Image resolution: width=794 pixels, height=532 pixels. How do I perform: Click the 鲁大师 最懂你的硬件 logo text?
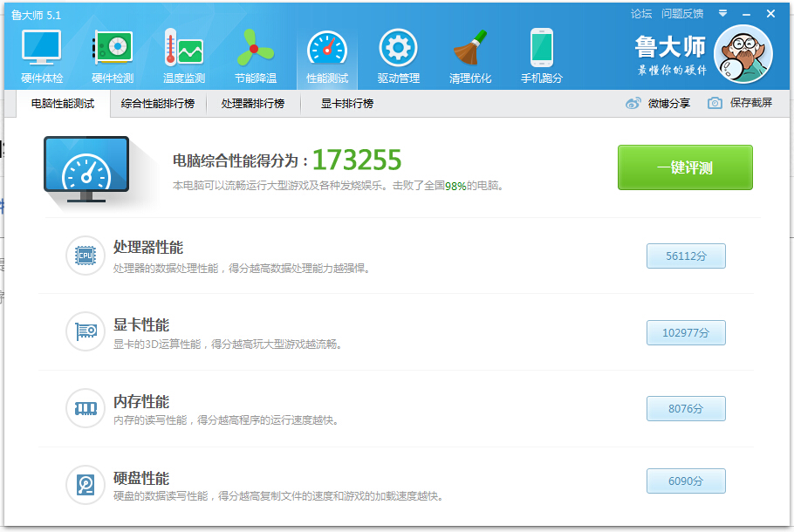click(671, 55)
